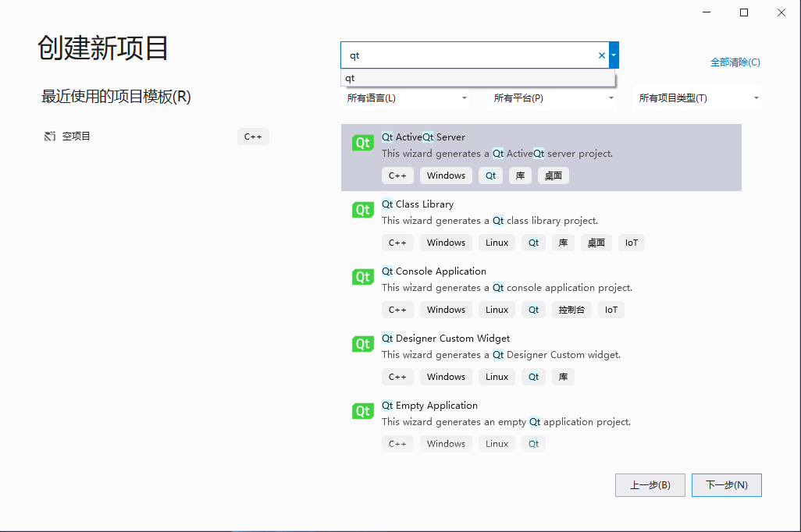Minimize the 创建新项目 window
The image size is (801, 532).
tap(707, 12)
